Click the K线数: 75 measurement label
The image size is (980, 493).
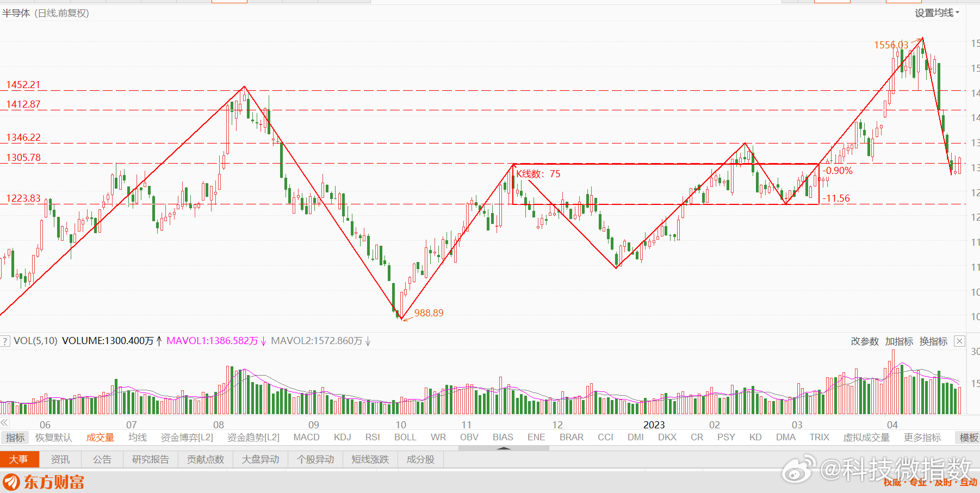point(538,174)
